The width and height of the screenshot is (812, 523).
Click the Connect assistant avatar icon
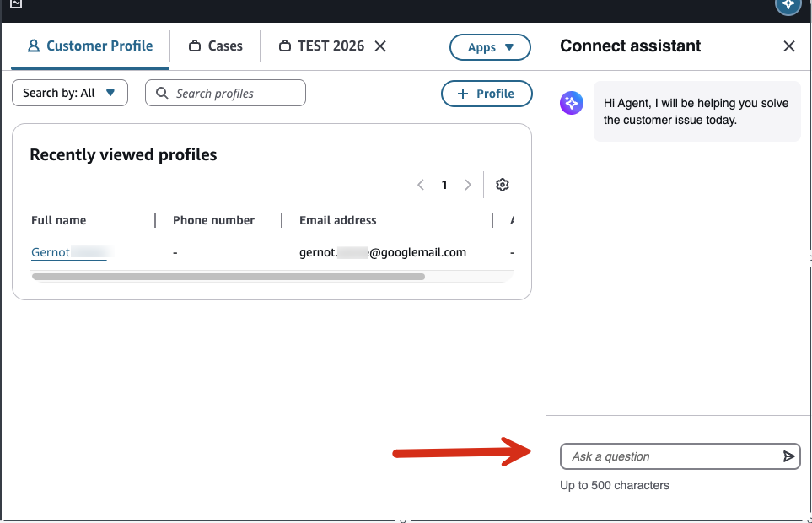(571, 103)
